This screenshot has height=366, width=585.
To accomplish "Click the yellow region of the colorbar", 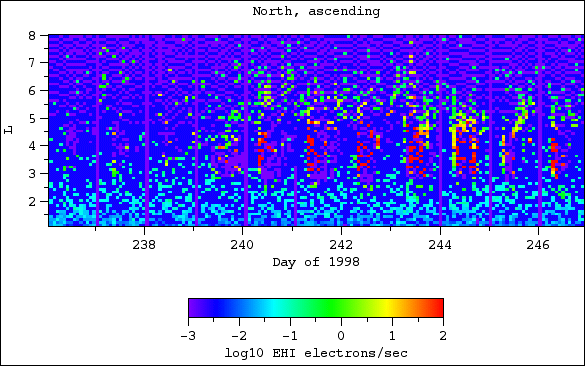I will click(x=388, y=308).
